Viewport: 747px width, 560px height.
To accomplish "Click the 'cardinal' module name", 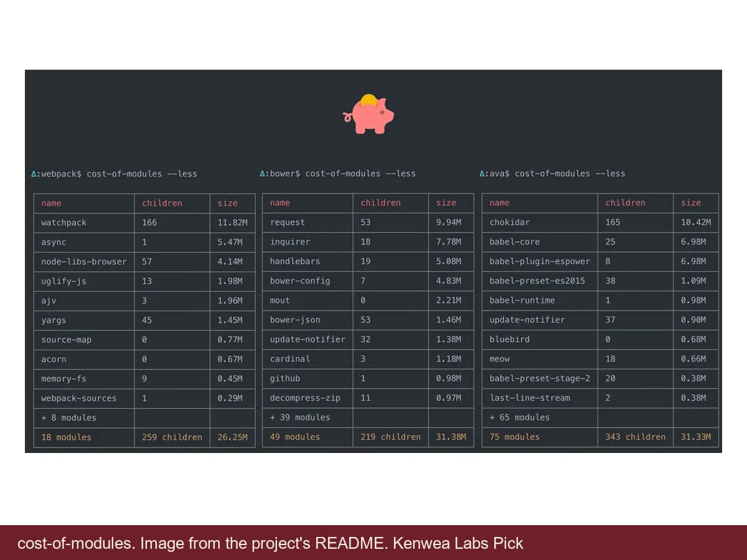I will (290, 358).
